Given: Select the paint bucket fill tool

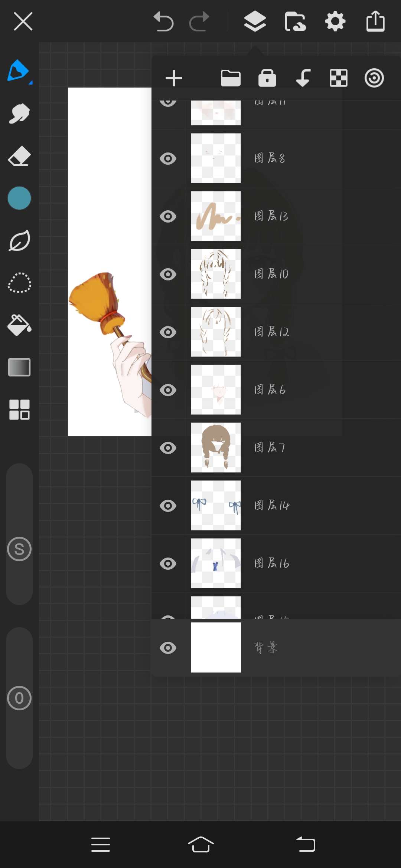Looking at the screenshot, I should pyautogui.click(x=19, y=325).
